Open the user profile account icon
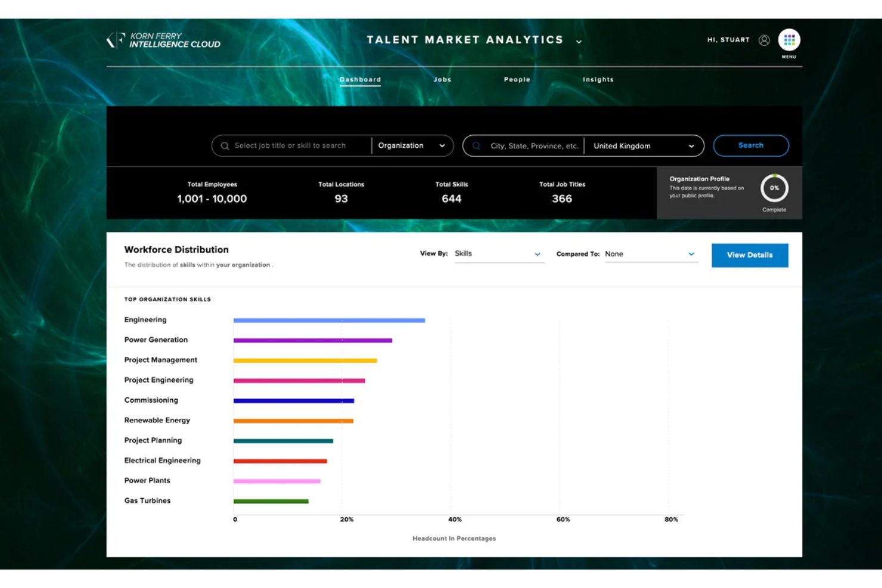 [x=763, y=40]
